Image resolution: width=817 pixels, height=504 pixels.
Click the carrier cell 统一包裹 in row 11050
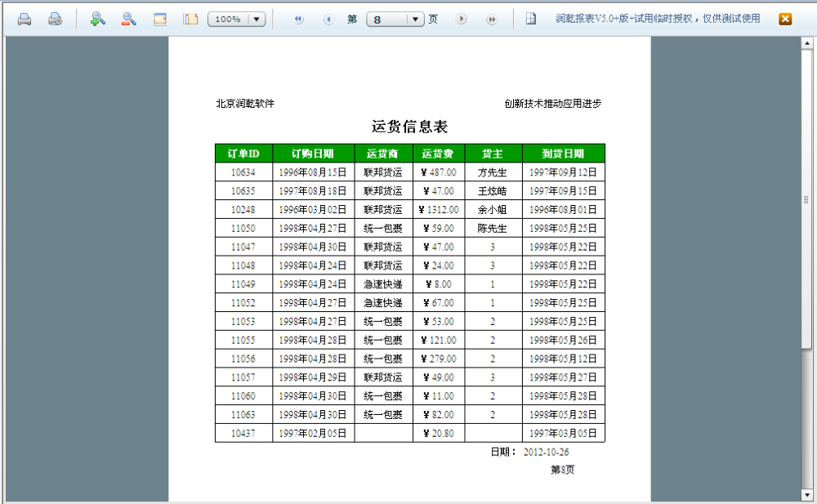[383, 228]
